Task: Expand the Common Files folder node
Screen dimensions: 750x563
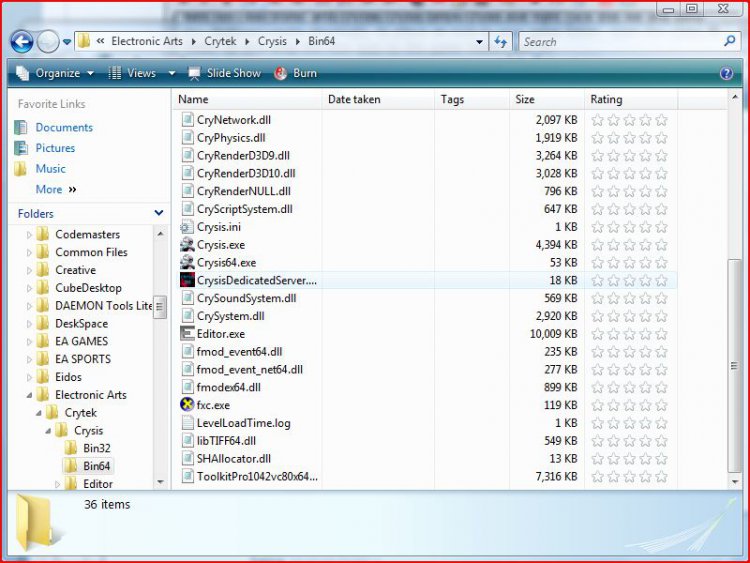Action: point(29,253)
